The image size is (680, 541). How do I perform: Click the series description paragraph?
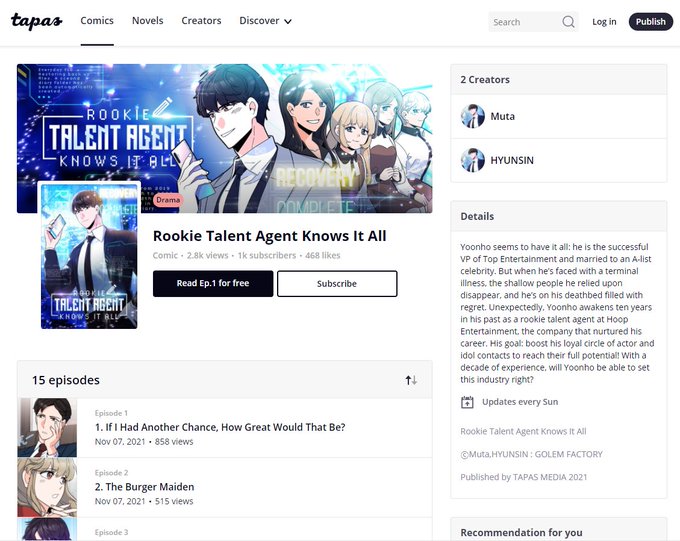pos(557,313)
